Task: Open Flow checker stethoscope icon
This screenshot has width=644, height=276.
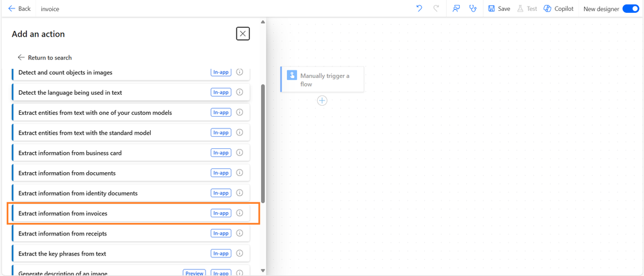Action: point(473,8)
